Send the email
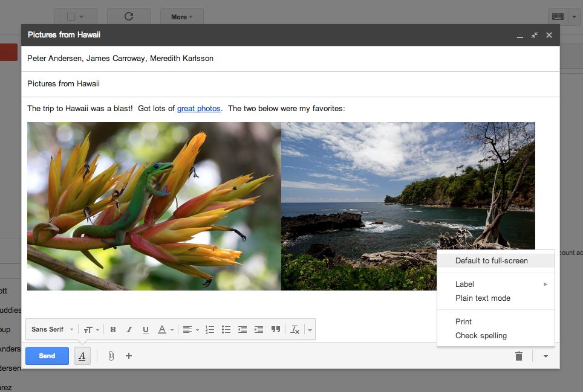Screen dimensions: 583x392 coord(47,356)
